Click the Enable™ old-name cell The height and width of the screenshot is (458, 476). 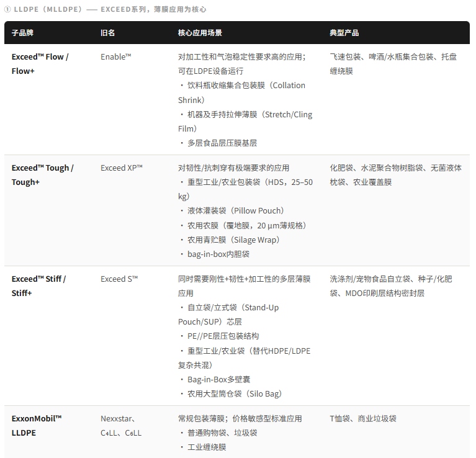[116, 56]
